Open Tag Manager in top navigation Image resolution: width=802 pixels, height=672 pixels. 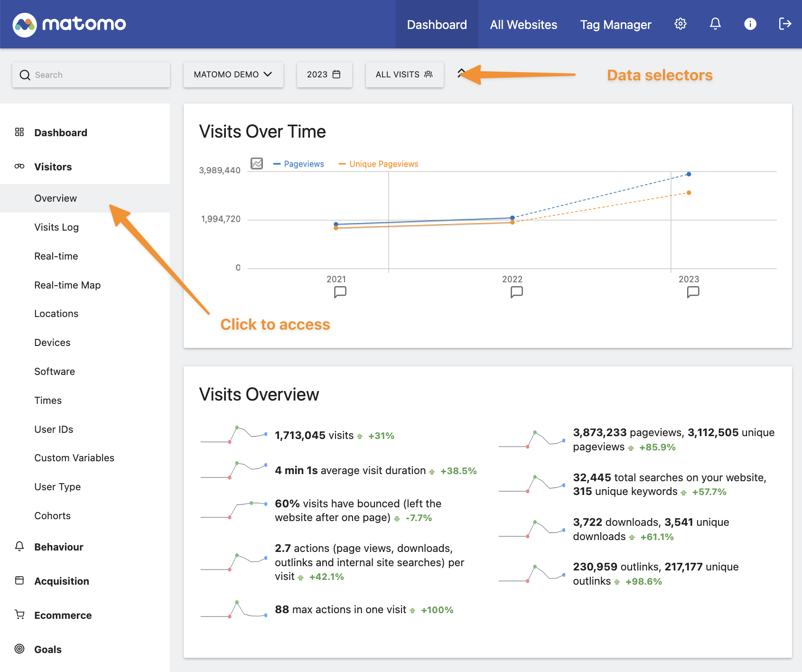(615, 25)
